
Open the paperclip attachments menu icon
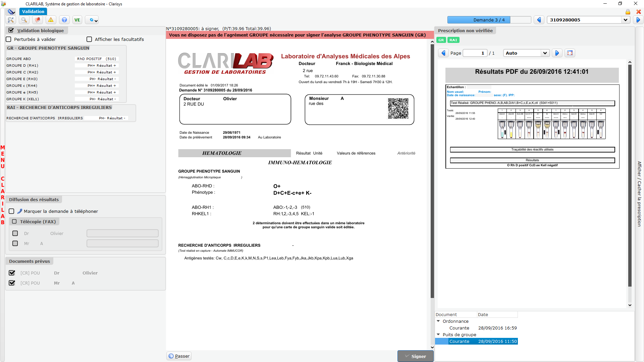(11, 12)
